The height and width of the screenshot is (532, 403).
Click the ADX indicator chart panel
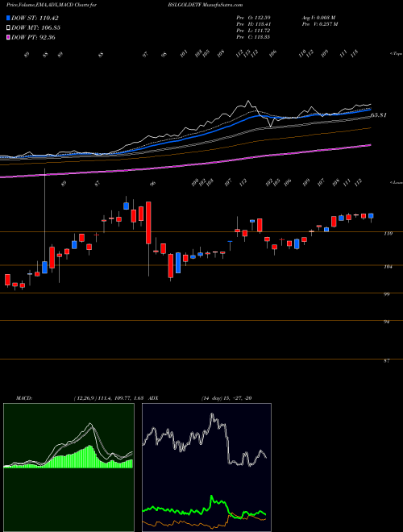point(206,468)
